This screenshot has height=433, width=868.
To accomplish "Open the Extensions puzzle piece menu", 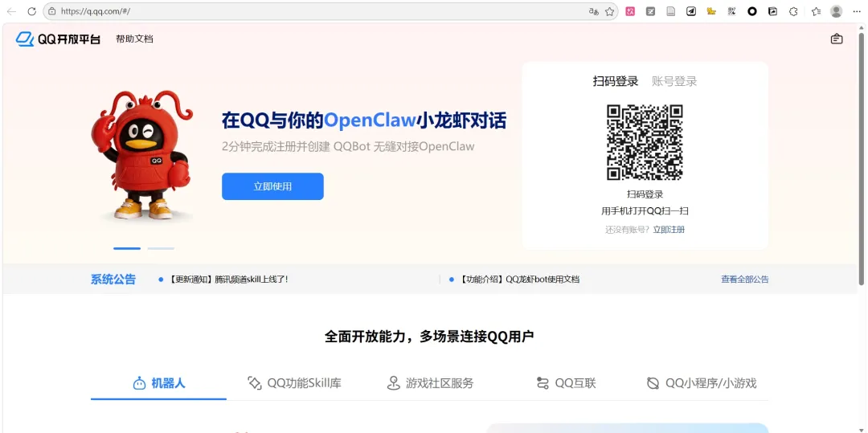I will coord(793,11).
